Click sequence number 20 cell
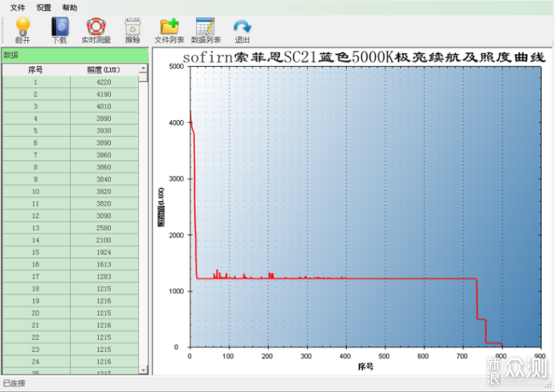 (x=35, y=313)
